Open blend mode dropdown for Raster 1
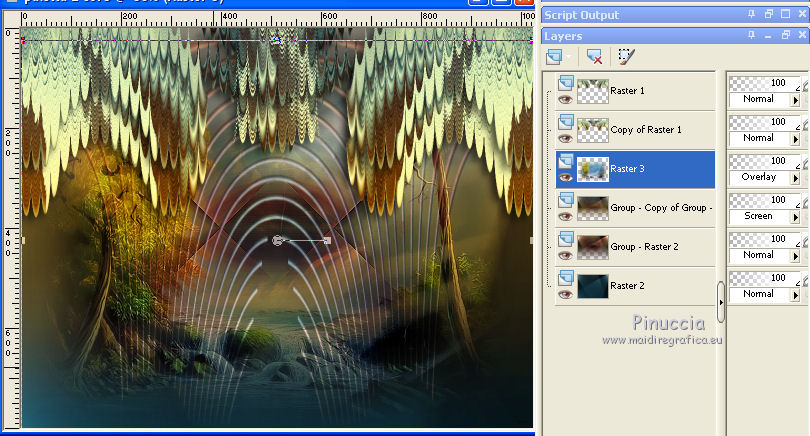This screenshot has height=436, width=810. 796,100
